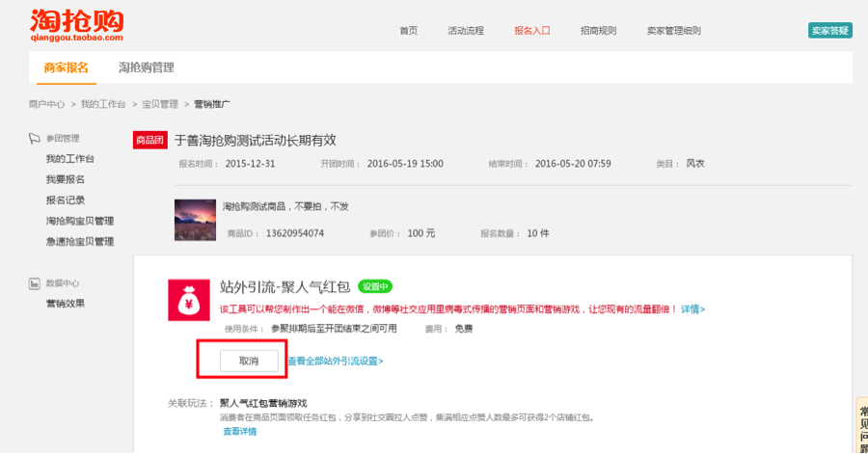Click heading 站外引流-聚人气红包
The height and width of the screenshot is (454, 868).
pos(285,286)
